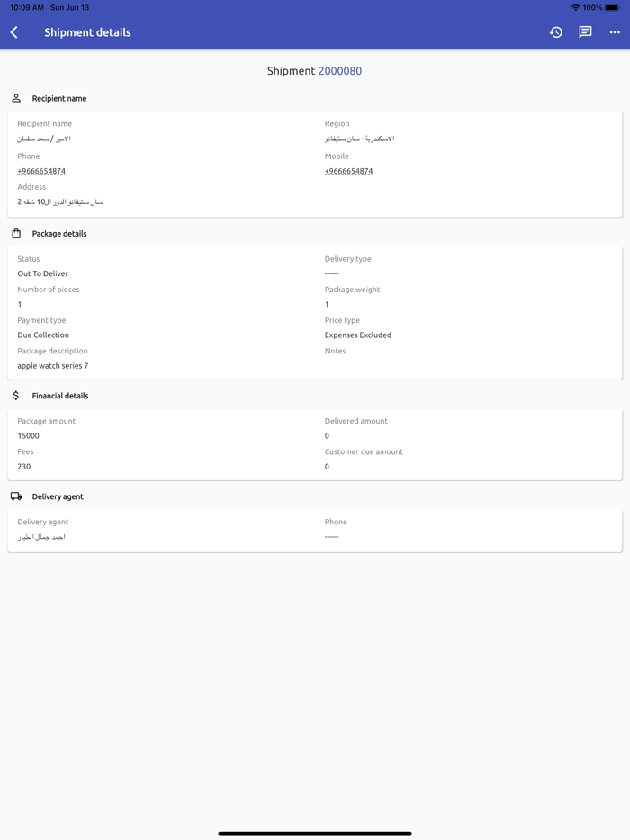Image resolution: width=630 pixels, height=840 pixels.
Task: Tap the Out To Deliver status value
Action: (x=43, y=273)
